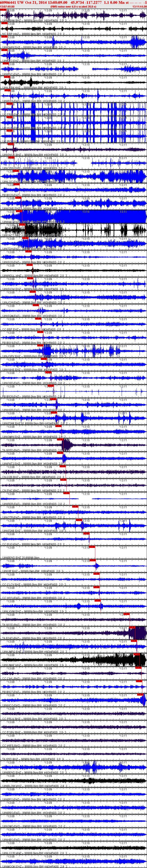Click the red pick marker on TA G05D trace
Viewport: 147px width, 868px height.
60,439
